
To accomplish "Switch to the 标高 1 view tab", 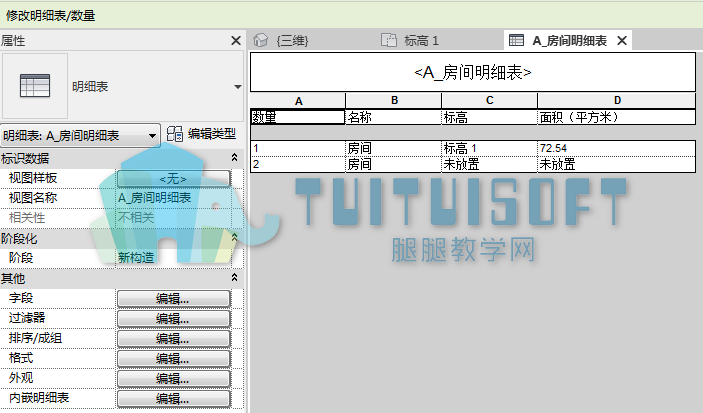I will (x=421, y=41).
